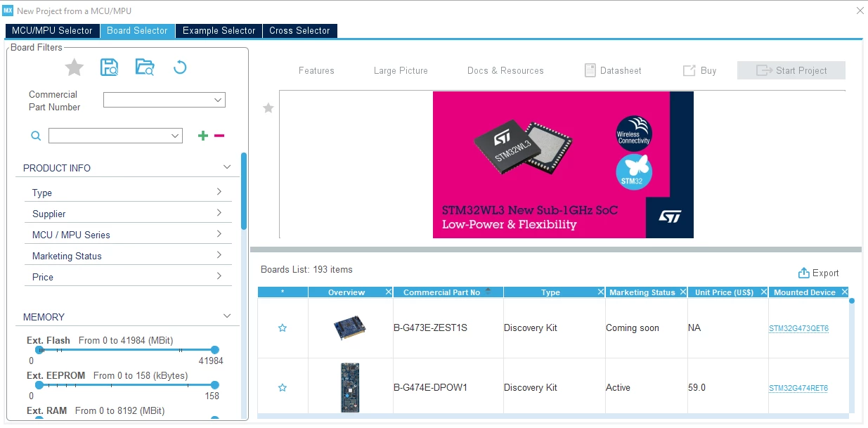The width and height of the screenshot is (868, 428).
Task: Click the Datasheet button
Action: tap(613, 70)
